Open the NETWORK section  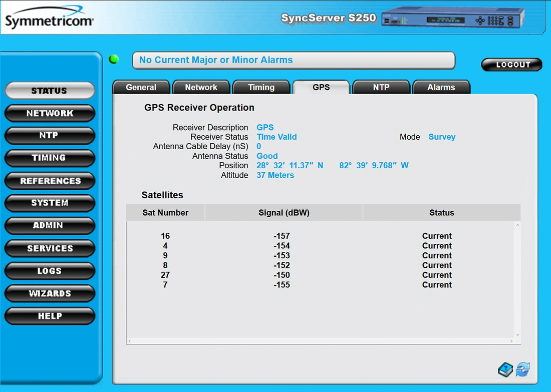tap(50, 113)
